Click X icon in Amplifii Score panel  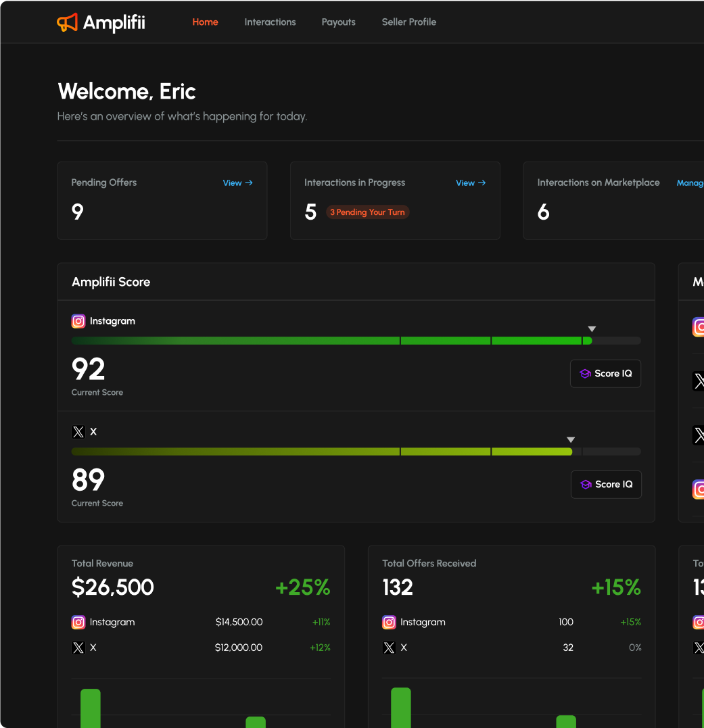click(78, 432)
